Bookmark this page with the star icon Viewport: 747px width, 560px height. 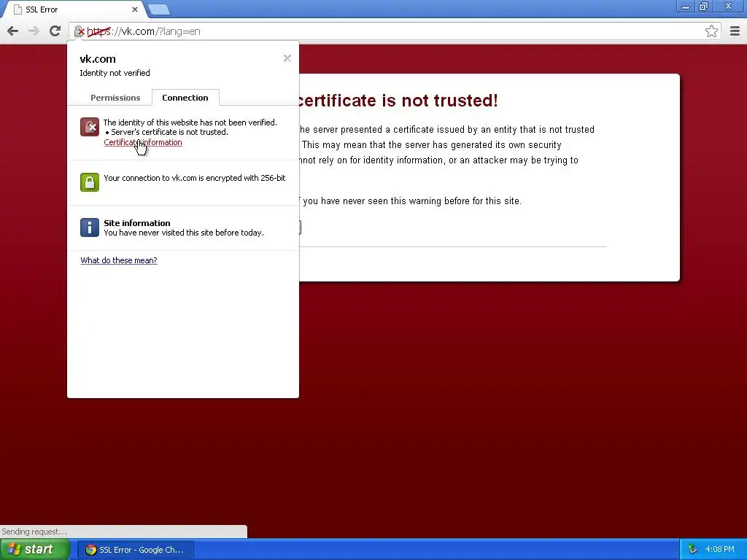pyautogui.click(x=712, y=31)
